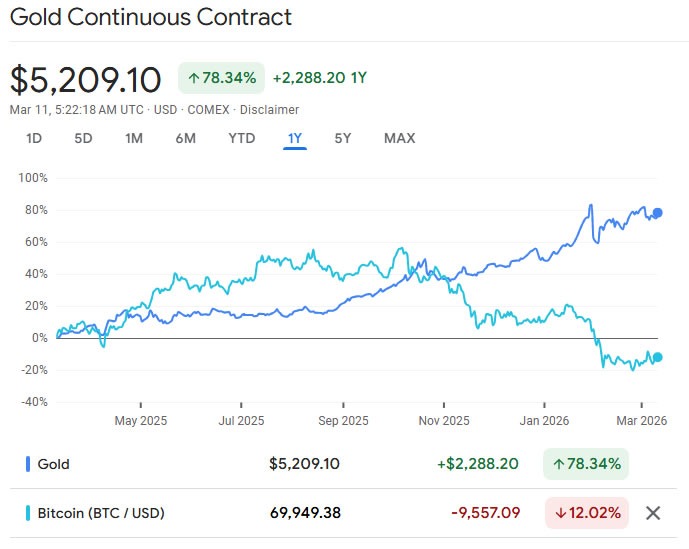This screenshot has height=549, width=689.
Task: Show the MAX time range
Action: click(x=399, y=138)
